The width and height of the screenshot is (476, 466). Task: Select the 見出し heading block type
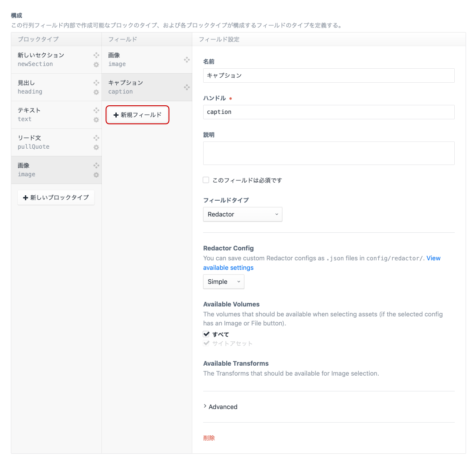(x=50, y=87)
